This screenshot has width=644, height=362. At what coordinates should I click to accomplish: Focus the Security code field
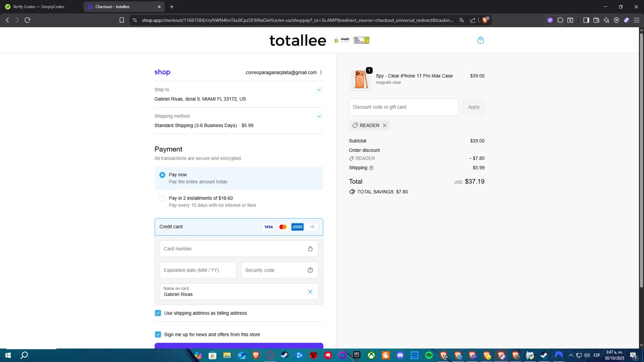click(x=279, y=270)
